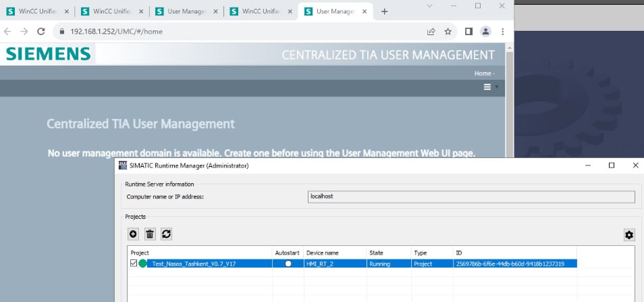
Task: Close the first WinCC Unified tab
Action: (x=67, y=11)
